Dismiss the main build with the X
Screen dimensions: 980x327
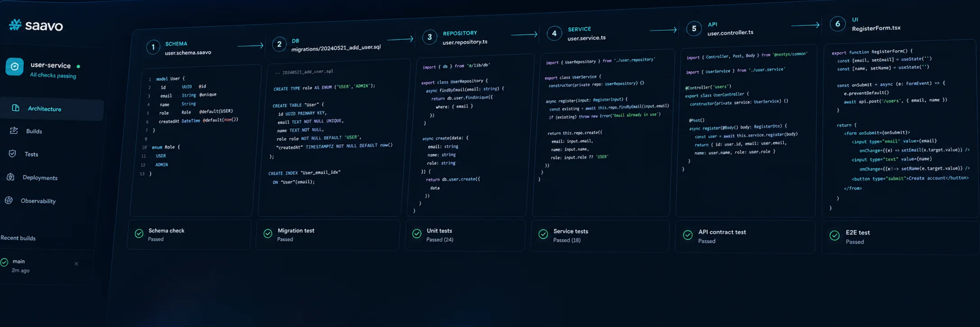pyautogui.click(x=76, y=264)
